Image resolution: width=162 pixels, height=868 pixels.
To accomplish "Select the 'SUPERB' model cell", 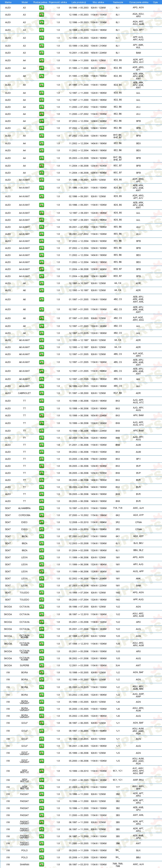I will (24, 665).
